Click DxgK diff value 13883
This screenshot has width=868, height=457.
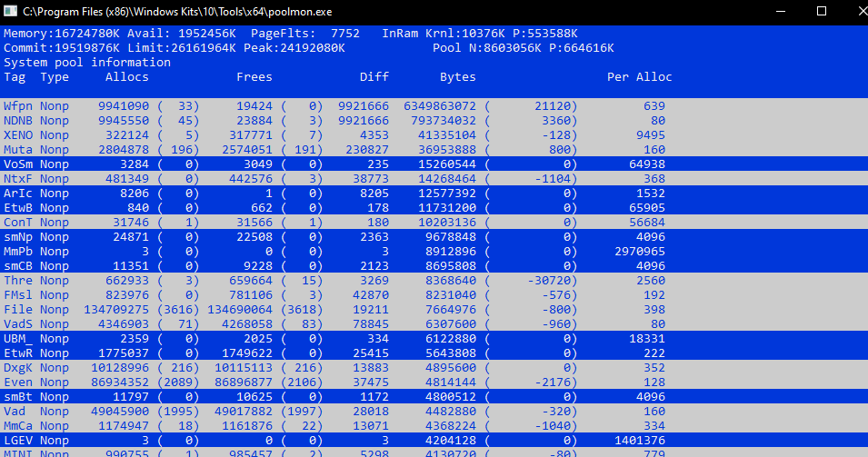[x=370, y=367]
